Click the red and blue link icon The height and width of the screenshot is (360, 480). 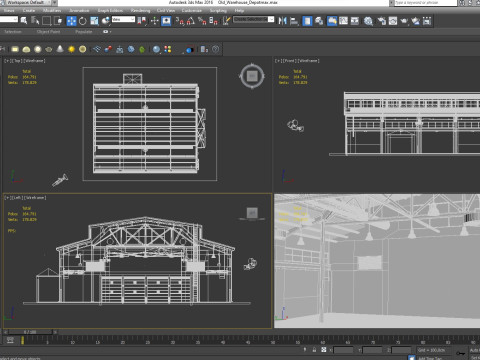point(108,49)
